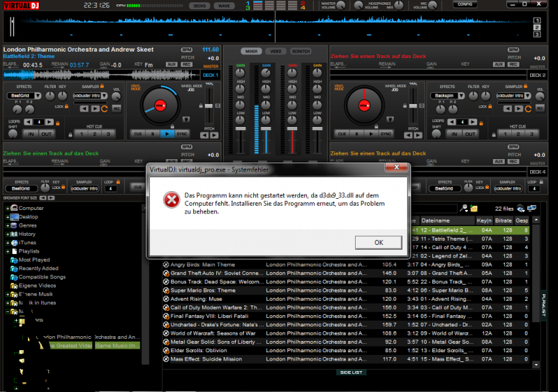
Task: Toggle loop lock icon on Deck 1
Action: click(58, 123)
